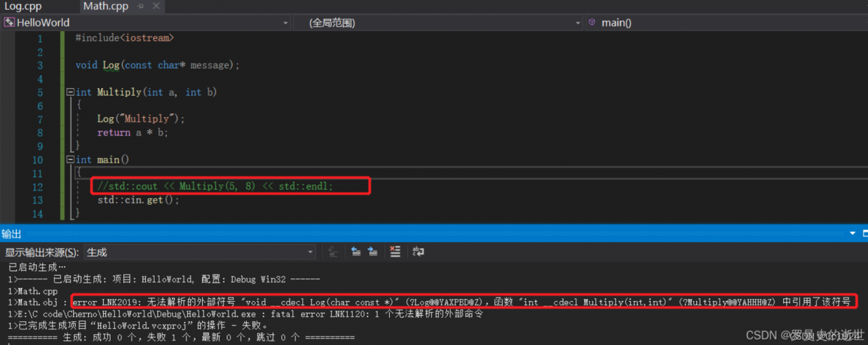Click the commented std::cout line
Viewport: 868px width, 345px height.
[x=215, y=186]
